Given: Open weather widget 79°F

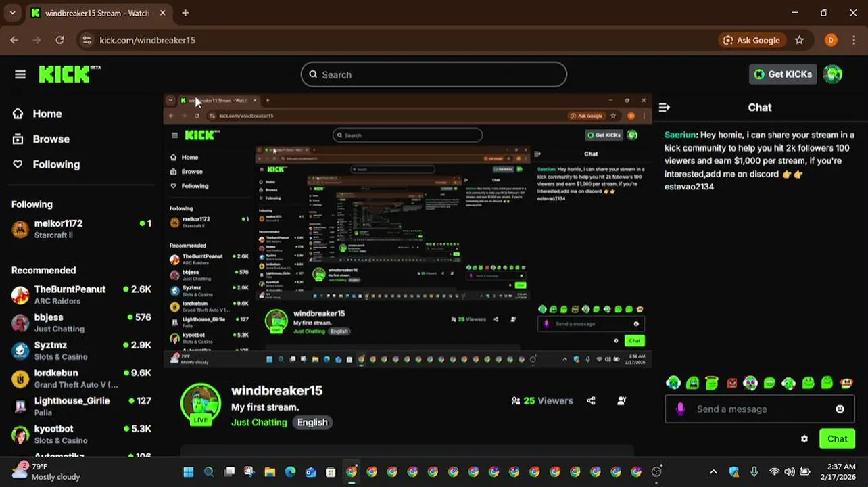Looking at the screenshot, I should click(47, 471).
